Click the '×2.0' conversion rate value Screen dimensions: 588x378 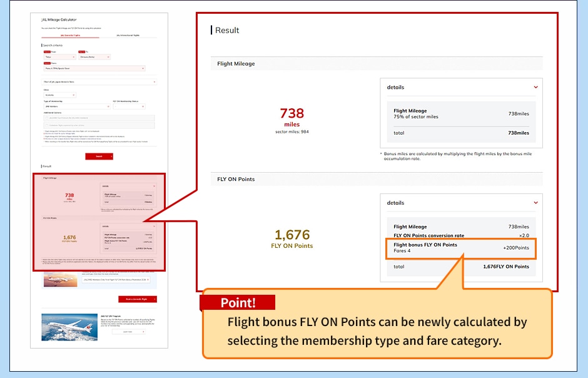[524, 235]
